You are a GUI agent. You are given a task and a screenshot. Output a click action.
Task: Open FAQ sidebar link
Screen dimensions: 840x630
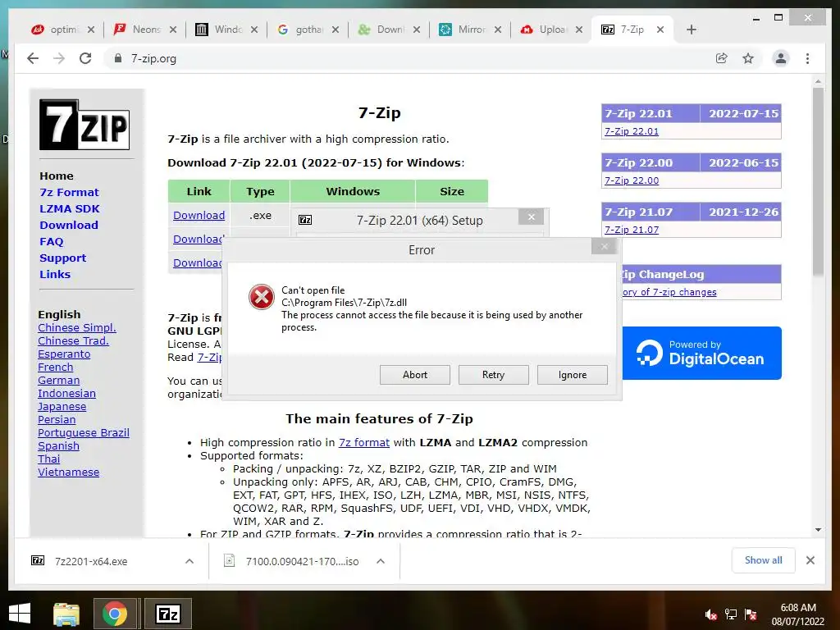click(52, 242)
